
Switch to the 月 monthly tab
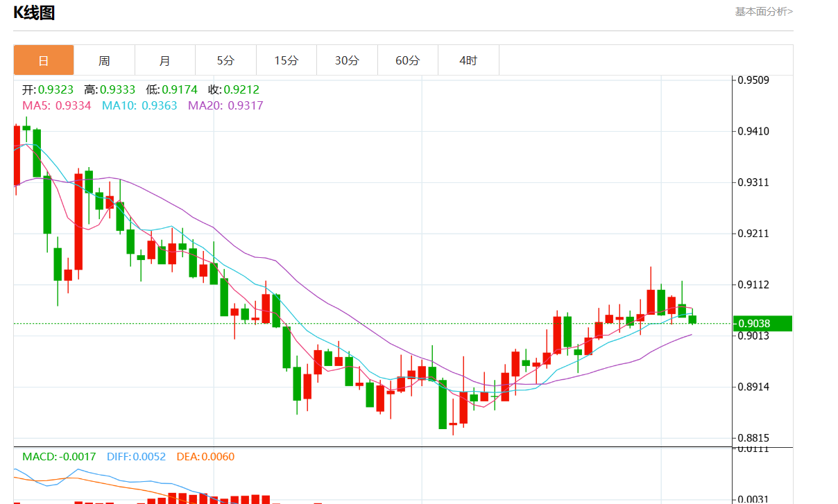[x=165, y=60]
